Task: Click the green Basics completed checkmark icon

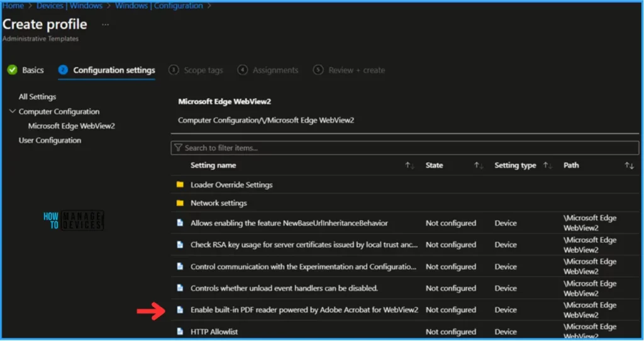Action: pyautogui.click(x=13, y=70)
